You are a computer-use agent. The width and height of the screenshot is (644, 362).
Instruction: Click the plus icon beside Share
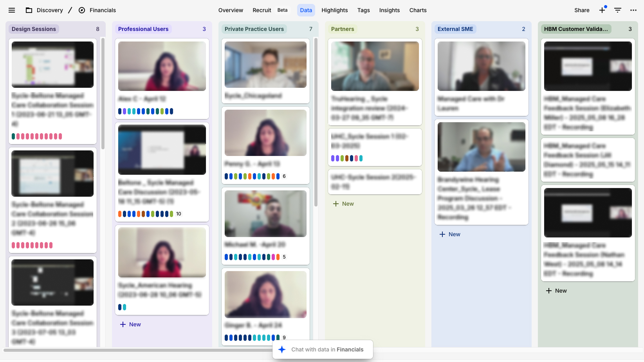click(x=602, y=10)
